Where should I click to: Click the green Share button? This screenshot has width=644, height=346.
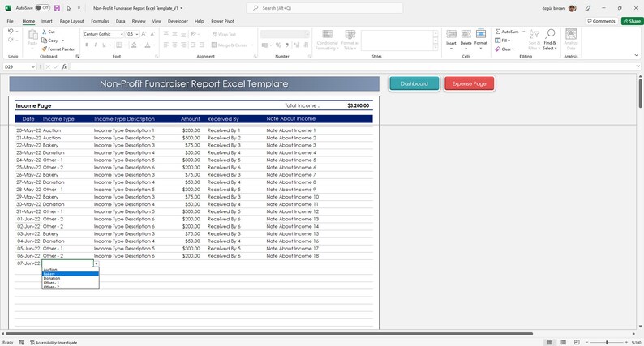[632, 21]
